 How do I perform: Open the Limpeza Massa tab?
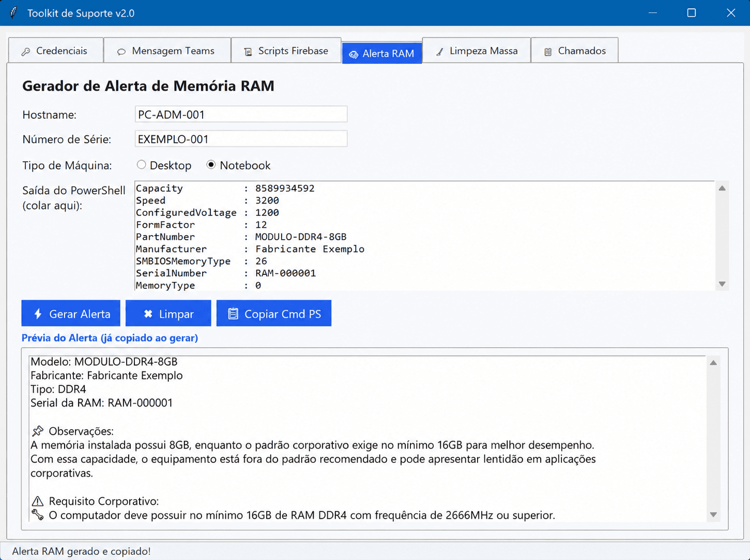477,51
